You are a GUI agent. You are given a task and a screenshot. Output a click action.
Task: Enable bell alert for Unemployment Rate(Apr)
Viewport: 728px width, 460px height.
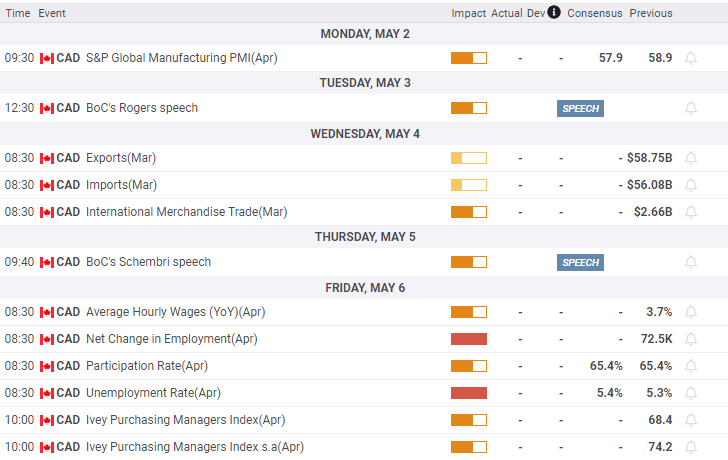[690, 393]
